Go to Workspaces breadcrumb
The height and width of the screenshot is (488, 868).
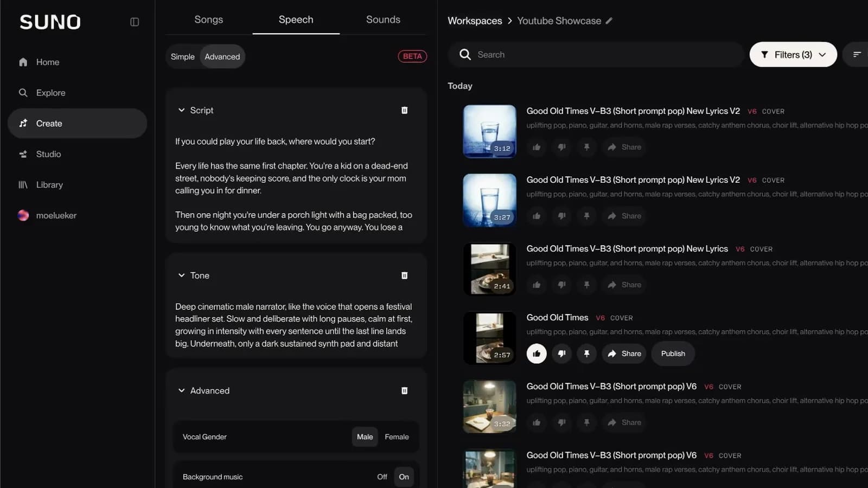coord(475,21)
